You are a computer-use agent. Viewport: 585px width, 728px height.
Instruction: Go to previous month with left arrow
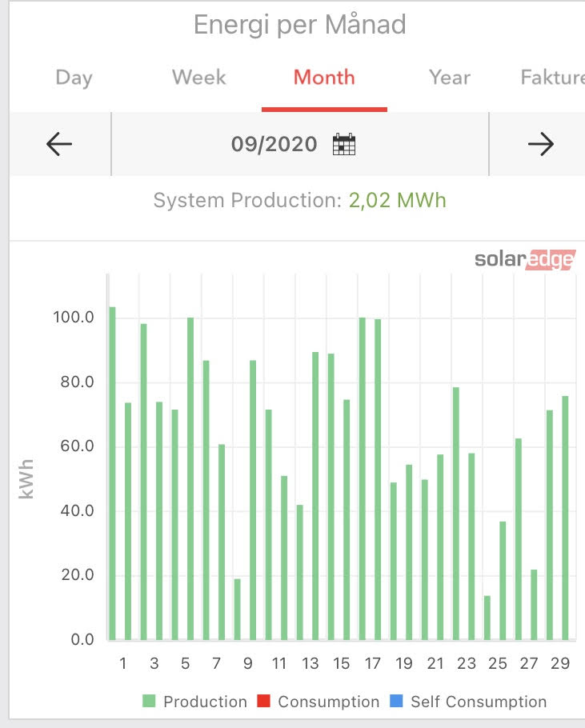(59, 144)
